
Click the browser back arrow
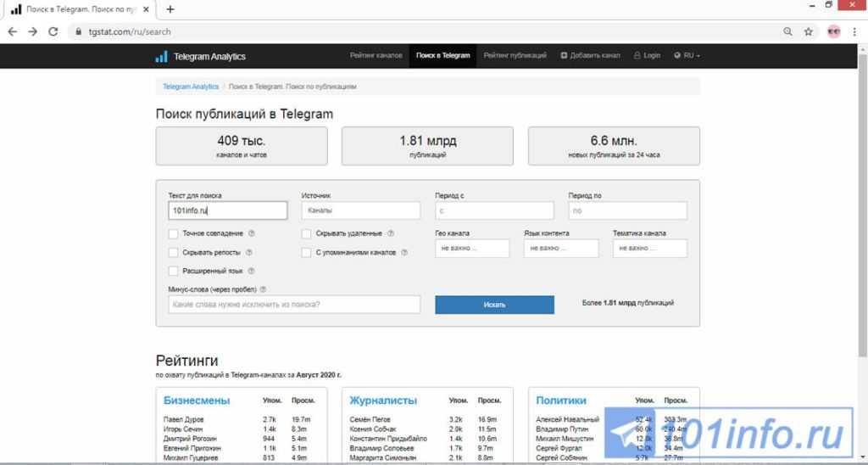point(13,31)
